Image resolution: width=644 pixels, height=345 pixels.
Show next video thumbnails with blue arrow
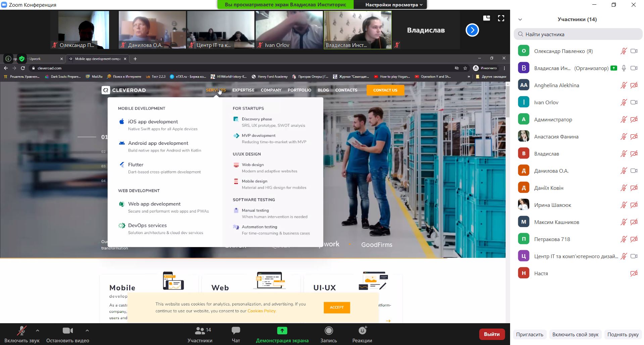click(x=472, y=30)
